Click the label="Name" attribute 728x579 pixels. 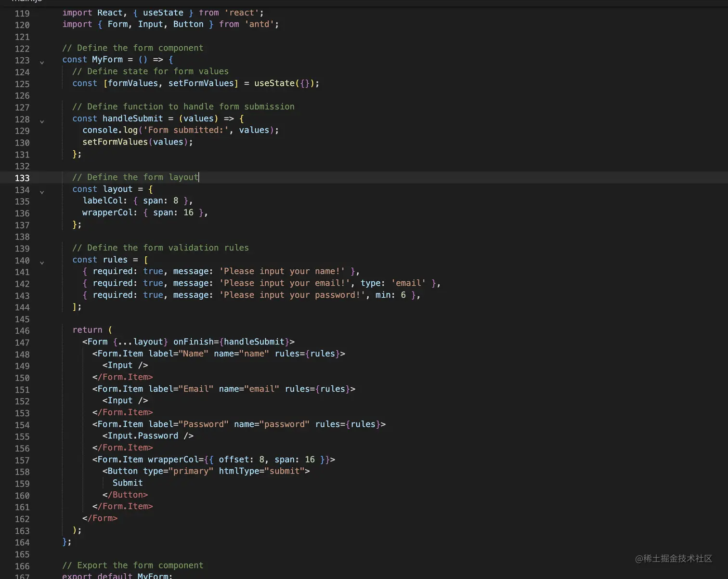click(178, 354)
